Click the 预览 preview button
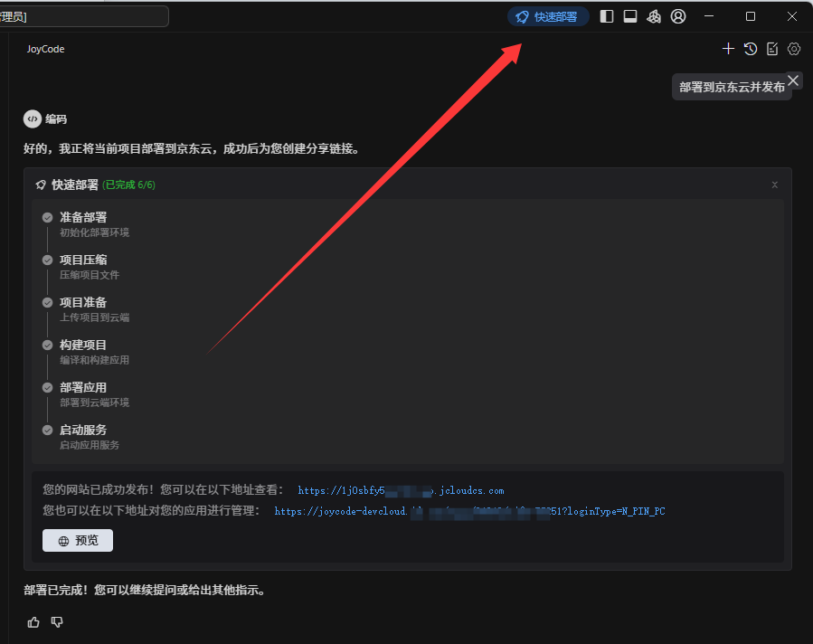 [78, 541]
